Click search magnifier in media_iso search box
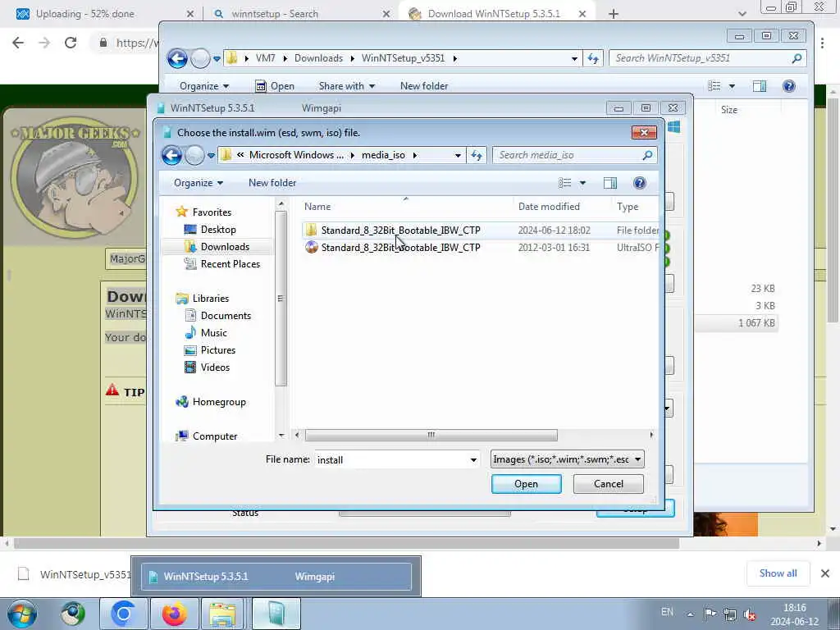The height and width of the screenshot is (630, 840). (x=647, y=155)
